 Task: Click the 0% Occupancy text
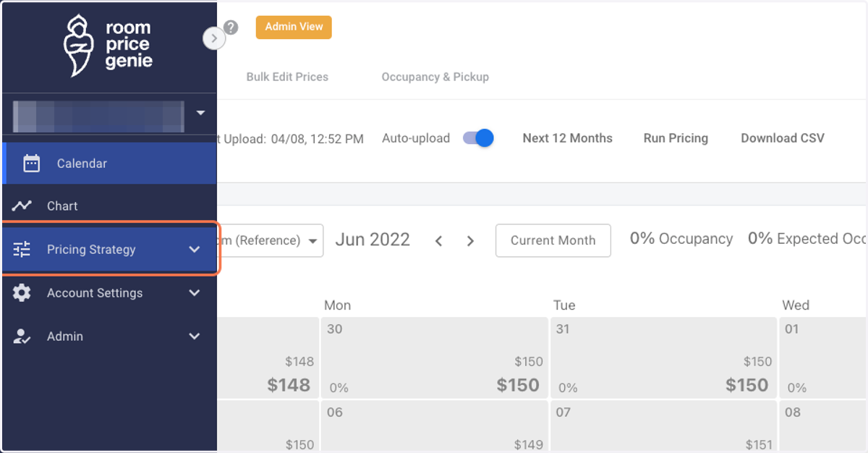click(x=681, y=239)
